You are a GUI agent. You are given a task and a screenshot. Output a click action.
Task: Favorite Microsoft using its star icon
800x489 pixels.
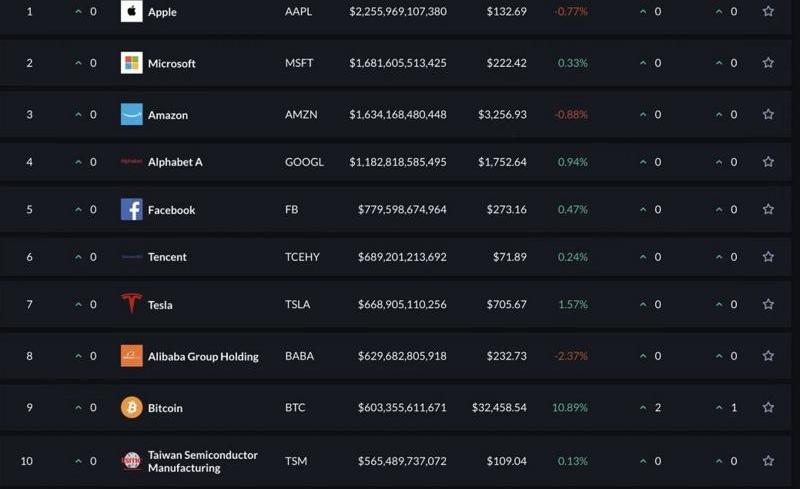768,63
